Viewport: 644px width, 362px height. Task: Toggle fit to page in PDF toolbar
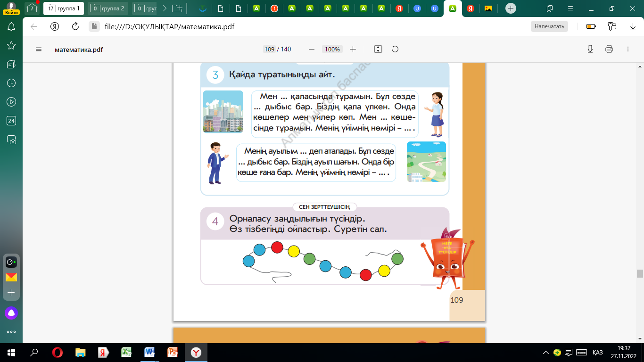click(x=378, y=49)
